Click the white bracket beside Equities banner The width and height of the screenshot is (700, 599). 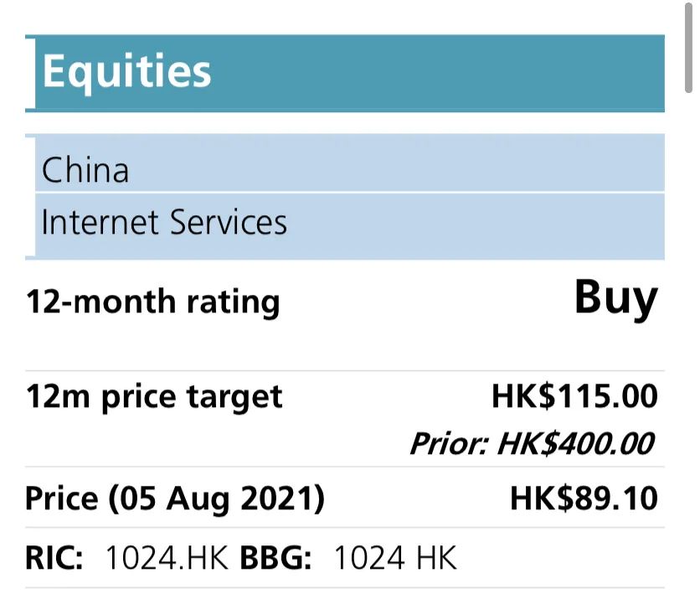click(30, 74)
